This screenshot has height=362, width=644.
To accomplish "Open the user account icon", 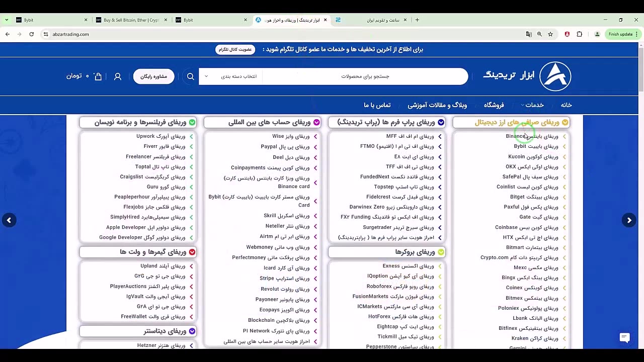I will 118,76.
